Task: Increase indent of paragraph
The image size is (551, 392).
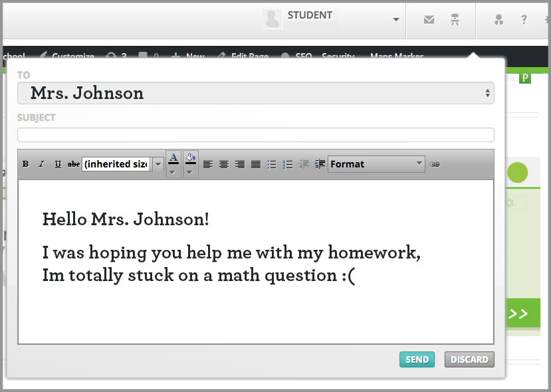Action: [x=320, y=164]
